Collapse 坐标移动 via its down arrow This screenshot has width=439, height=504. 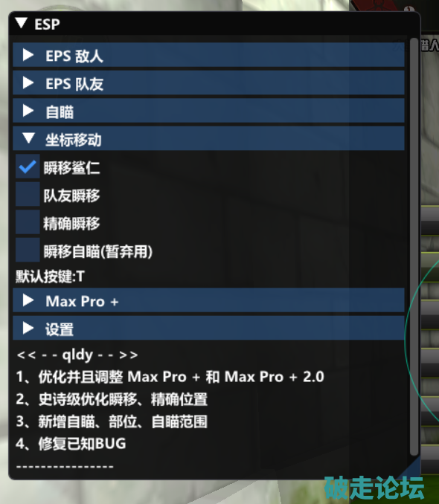28,138
